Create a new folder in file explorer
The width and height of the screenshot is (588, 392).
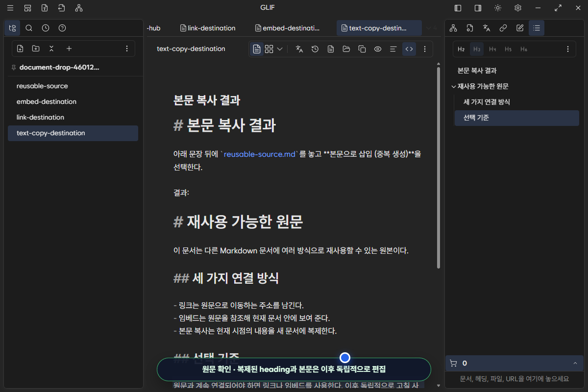point(36,49)
